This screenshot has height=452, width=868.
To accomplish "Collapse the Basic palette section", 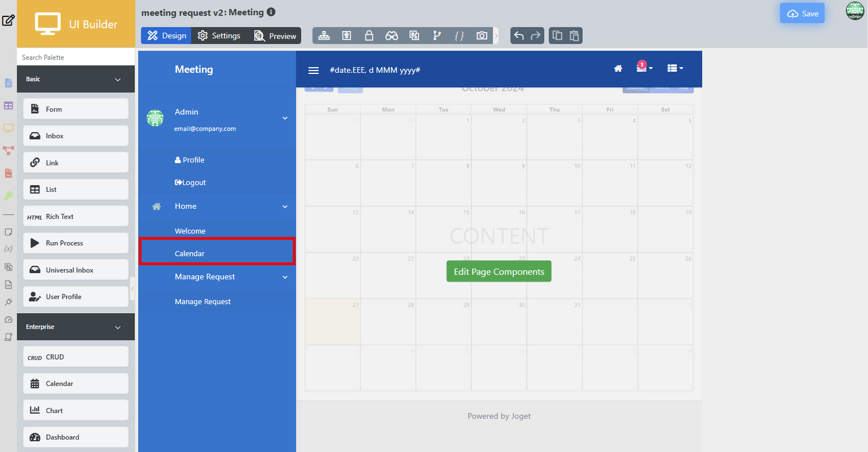I will tap(118, 80).
